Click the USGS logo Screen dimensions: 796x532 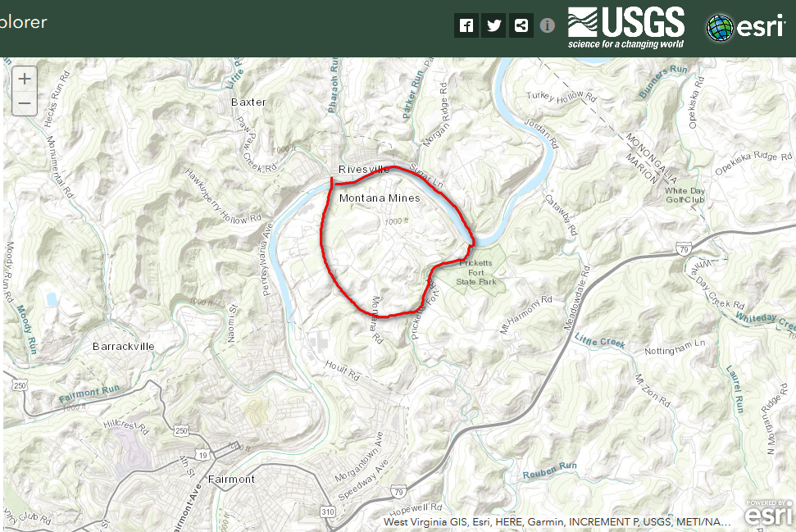click(x=626, y=28)
